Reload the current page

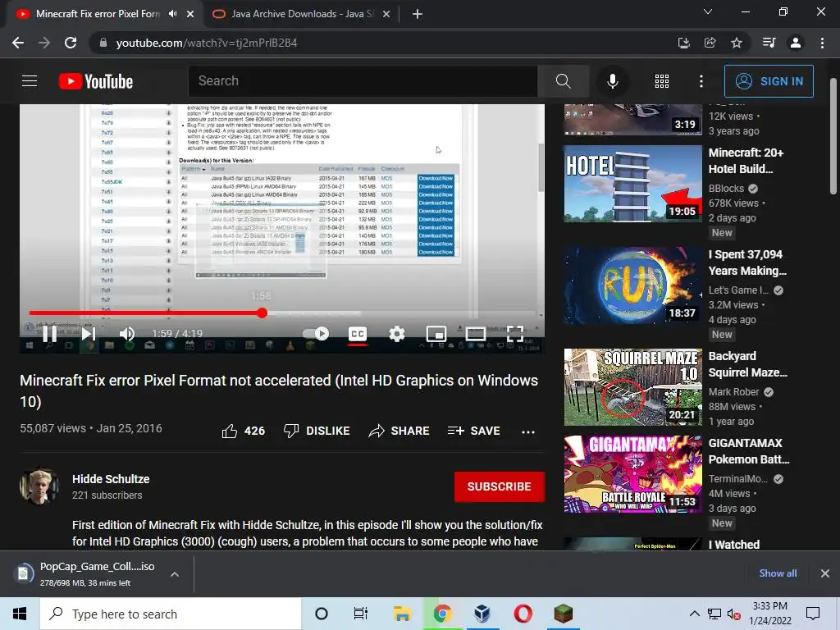point(71,43)
